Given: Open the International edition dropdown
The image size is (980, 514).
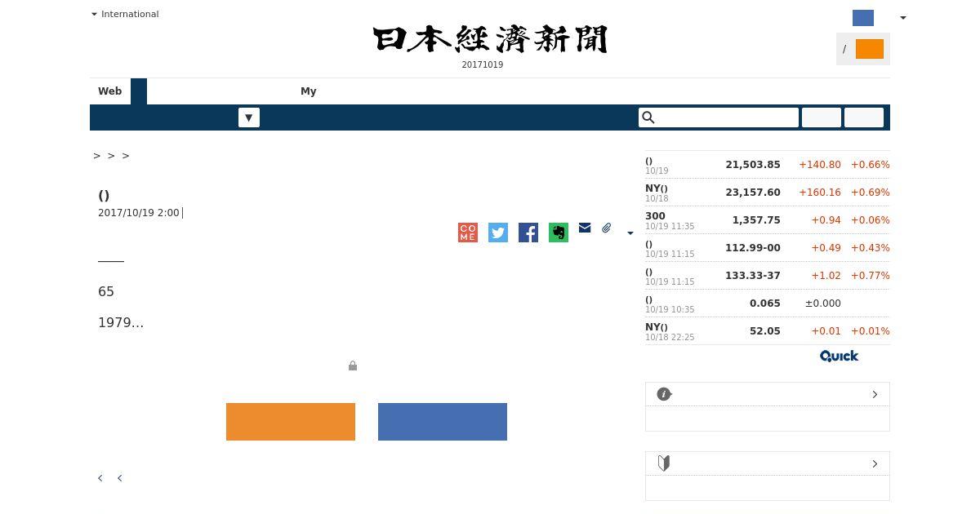Looking at the screenshot, I should pos(125,14).
